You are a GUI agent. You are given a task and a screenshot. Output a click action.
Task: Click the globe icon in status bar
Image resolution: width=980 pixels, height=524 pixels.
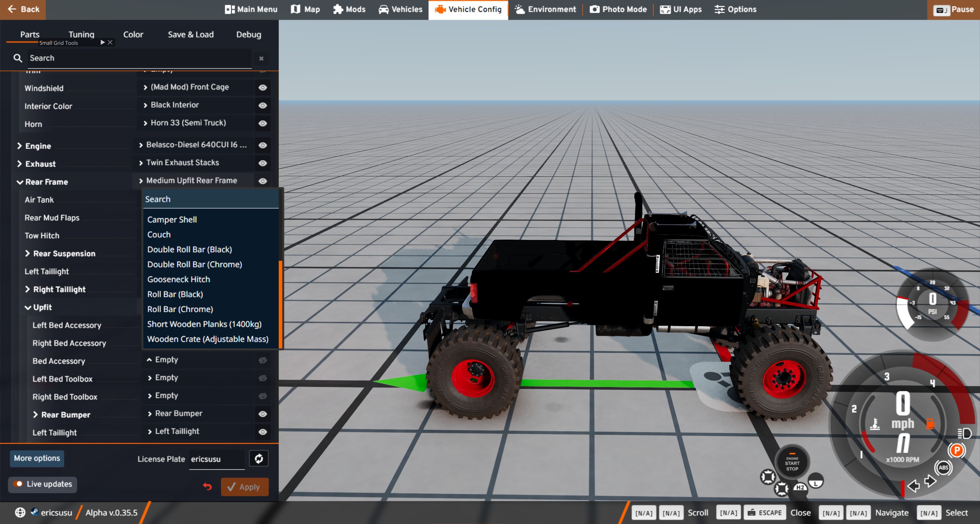tap(20, 512)
